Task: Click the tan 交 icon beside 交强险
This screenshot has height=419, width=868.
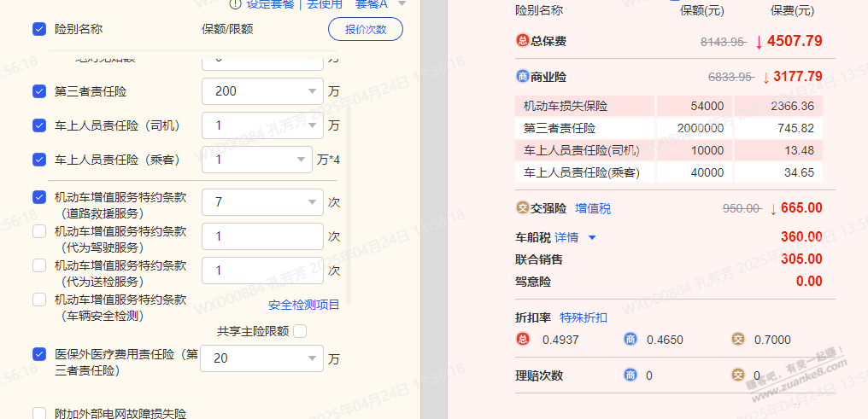Action: point(522,208)
